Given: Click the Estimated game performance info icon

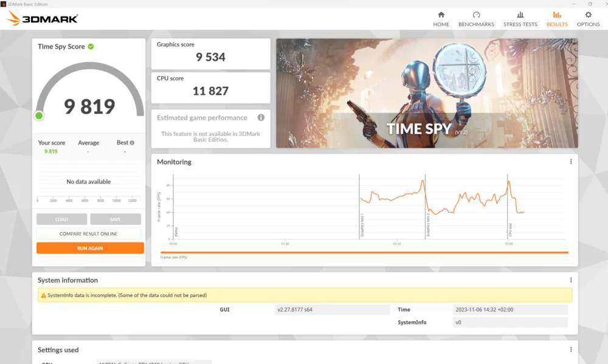Looking at the screenshot, I should click(x=261, y=117).
